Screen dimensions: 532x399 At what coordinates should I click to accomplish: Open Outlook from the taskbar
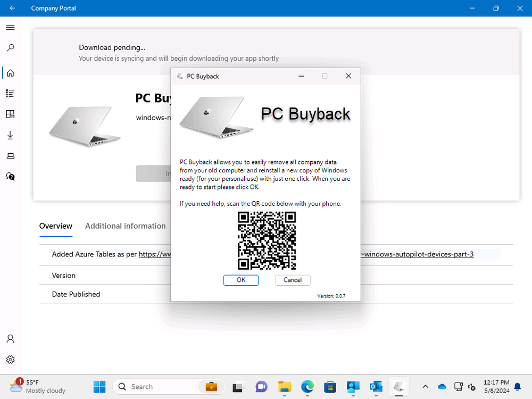376,386
